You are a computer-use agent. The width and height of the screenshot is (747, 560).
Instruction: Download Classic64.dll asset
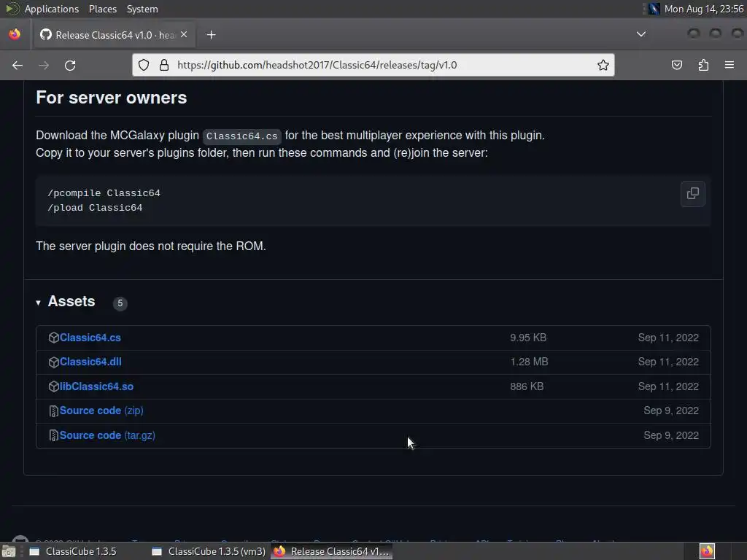pos(90,362)
